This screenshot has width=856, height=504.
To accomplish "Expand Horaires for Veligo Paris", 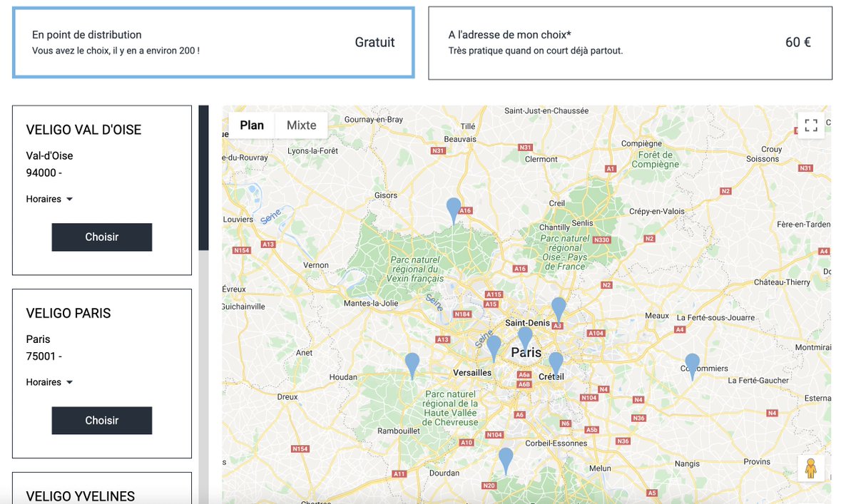I will (x=49, y=382).
